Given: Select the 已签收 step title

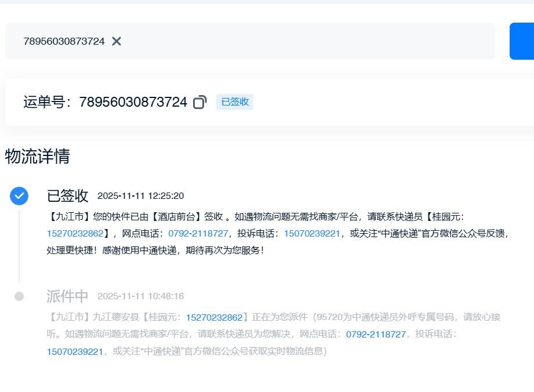Looking at the screenshot, I should tap(67, 196).
